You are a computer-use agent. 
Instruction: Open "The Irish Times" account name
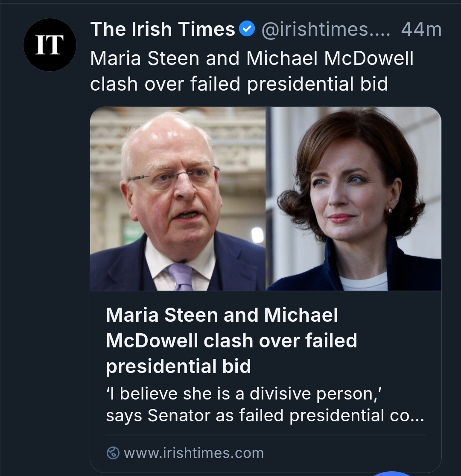[x=162, y=29]
